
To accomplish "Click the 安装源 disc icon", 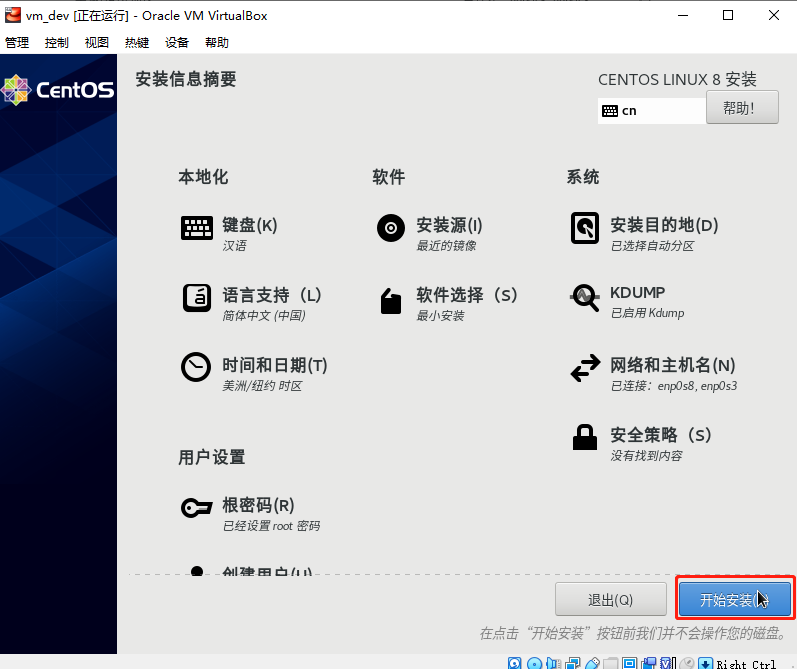I will tap(391, 228).
